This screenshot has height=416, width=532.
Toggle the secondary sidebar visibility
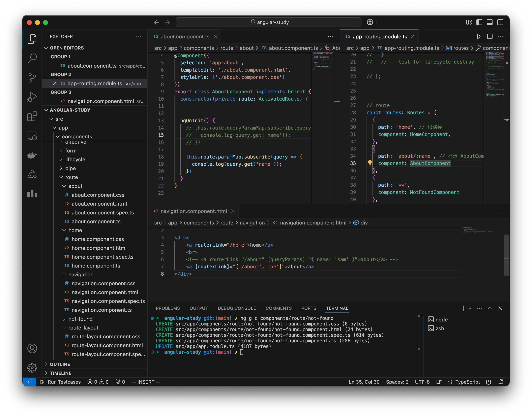500,22
